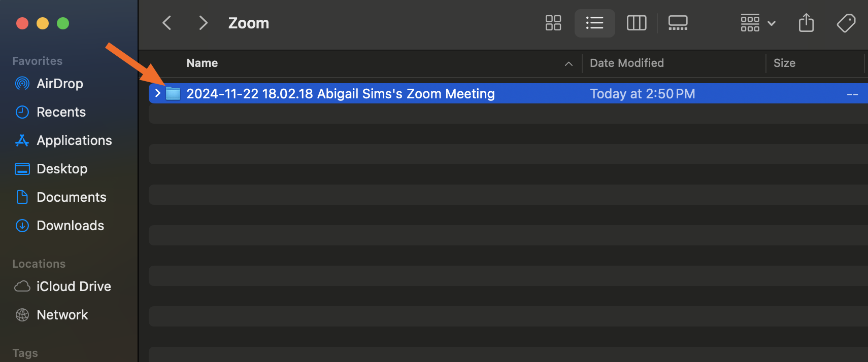Click the Documents page icon
This screenshot has width=868, height=362.
pyautogui.click(x=22, y=197)
